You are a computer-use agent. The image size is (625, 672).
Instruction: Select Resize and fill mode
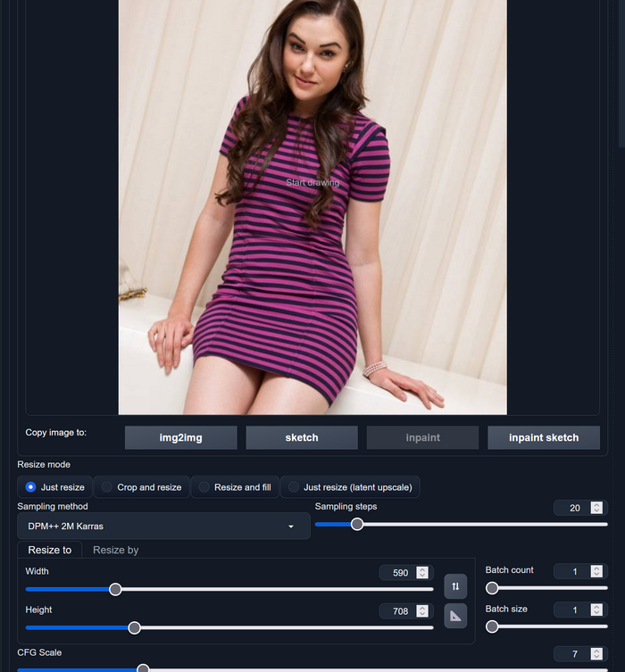click(235, 487)
